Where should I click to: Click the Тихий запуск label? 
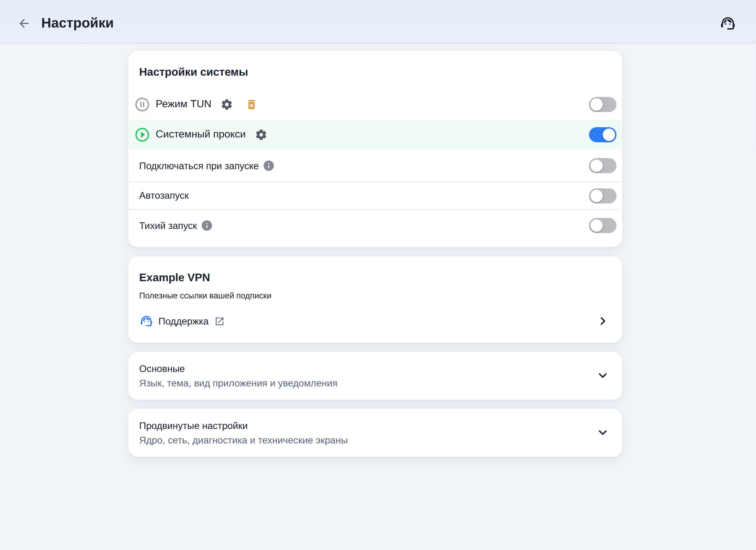click(x=168, y=226)
